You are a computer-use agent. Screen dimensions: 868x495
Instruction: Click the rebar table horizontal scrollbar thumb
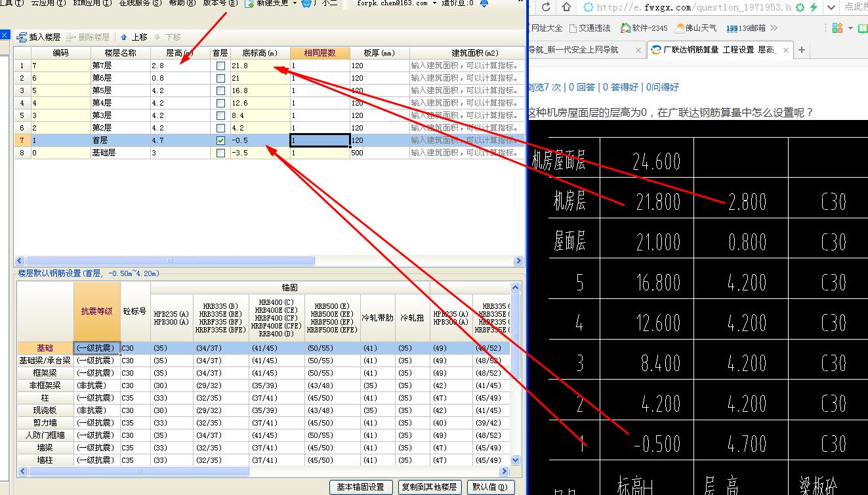tap(138, 471)
